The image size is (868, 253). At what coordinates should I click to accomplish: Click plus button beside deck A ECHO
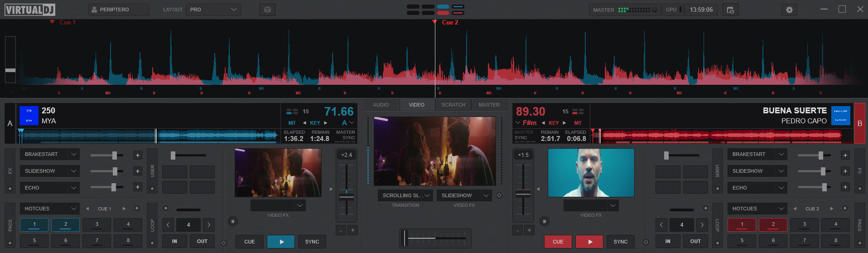pos(138,187)
